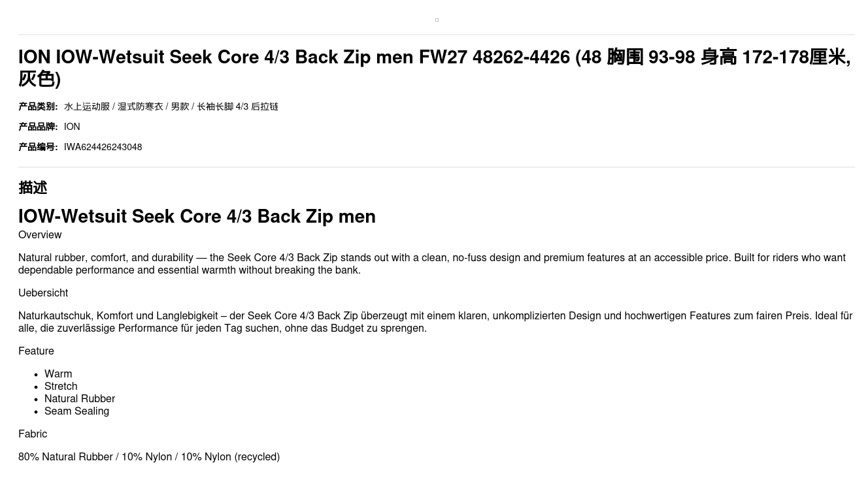Click the 描述 section heading

33,188
